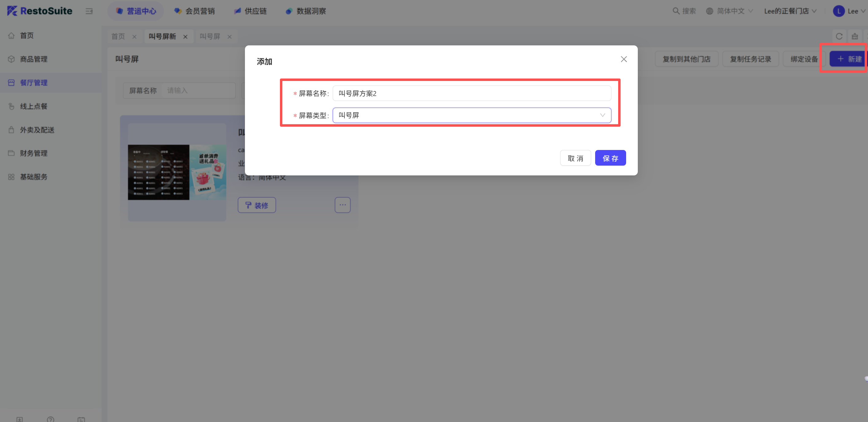This screenshot has width=868, height=422.
Task: Click the 屏幕名称 input field in dialog
Action: point(472,93)
